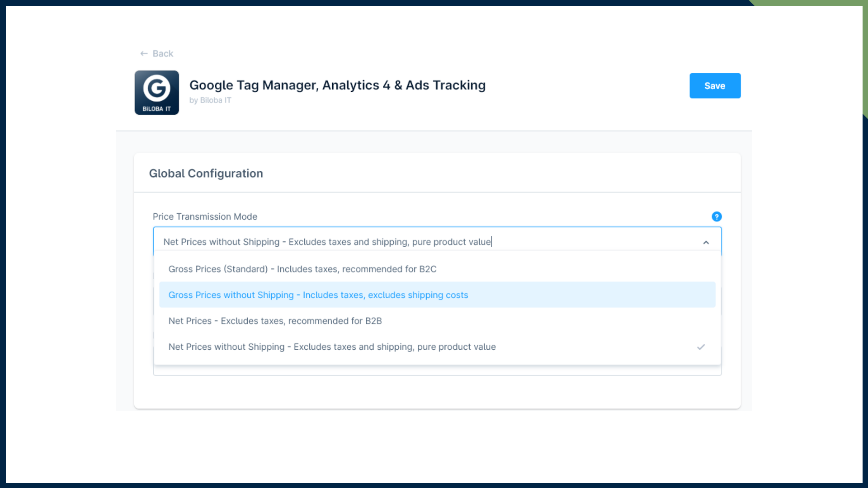Click the Global Configuration card heading

tap(206, 174)
